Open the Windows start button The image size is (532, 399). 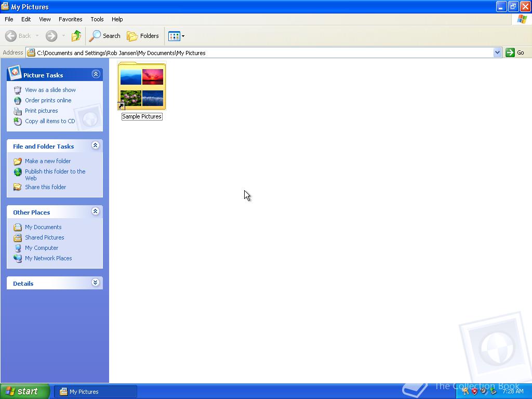pyautogui.click(x=25, y=391)
